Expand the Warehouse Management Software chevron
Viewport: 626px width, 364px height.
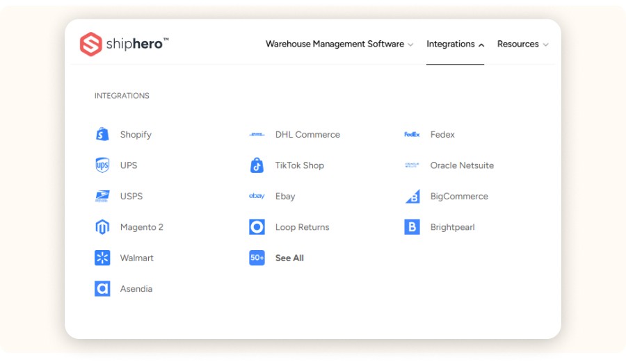click(x=410, y=45)
